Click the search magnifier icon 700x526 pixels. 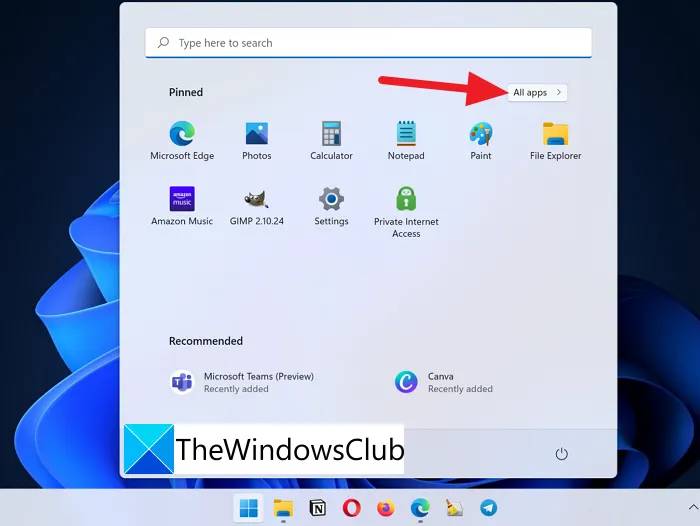(x=163, y=42)
